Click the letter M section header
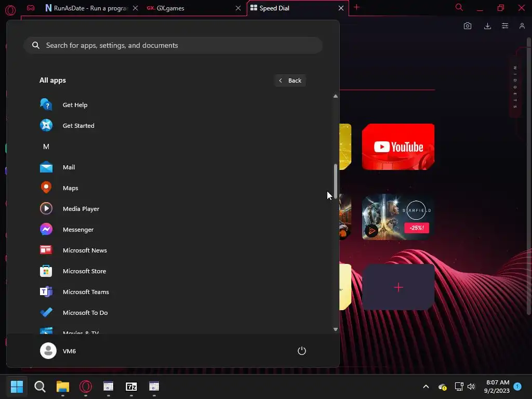This screenshot has height=399, width=532. (x=46, y=147)
